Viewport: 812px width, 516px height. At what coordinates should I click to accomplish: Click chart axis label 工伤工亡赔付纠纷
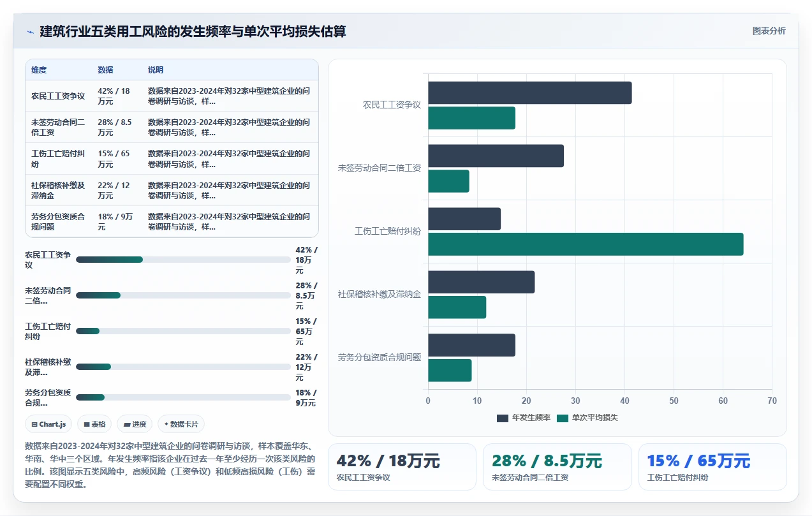point(388,232)
